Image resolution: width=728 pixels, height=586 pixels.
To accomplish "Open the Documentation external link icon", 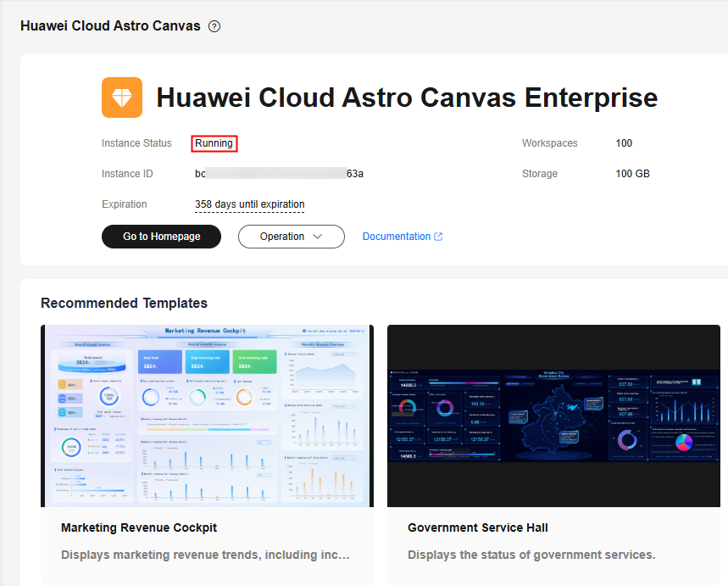I will pos(438,237).
